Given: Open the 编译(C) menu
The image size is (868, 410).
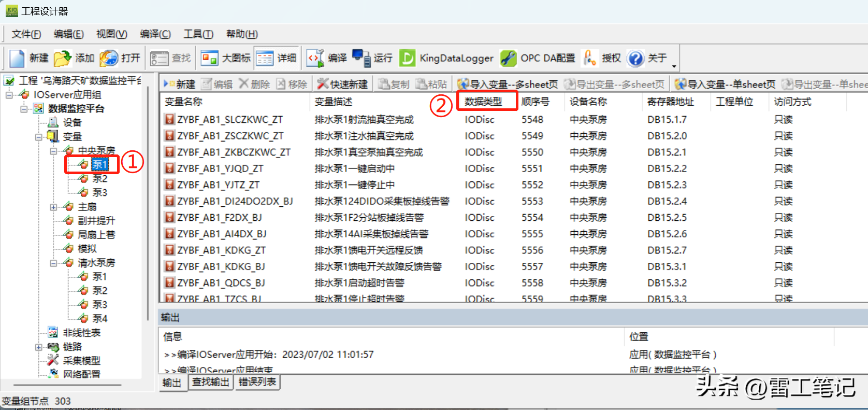Looking at the screenshot, I should tap(155, 34).
